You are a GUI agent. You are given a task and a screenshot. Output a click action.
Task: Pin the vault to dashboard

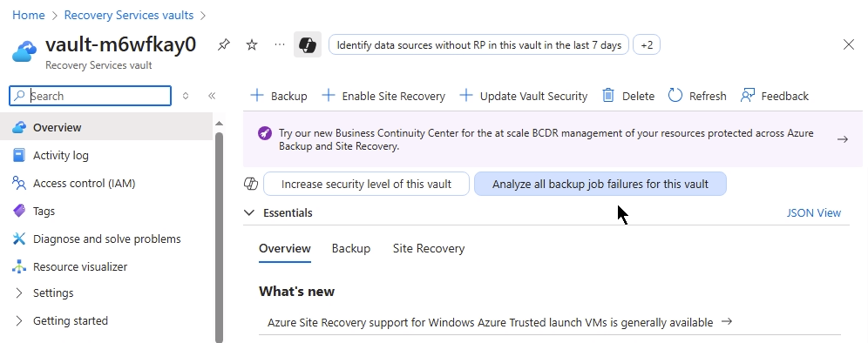click(224, 44)
